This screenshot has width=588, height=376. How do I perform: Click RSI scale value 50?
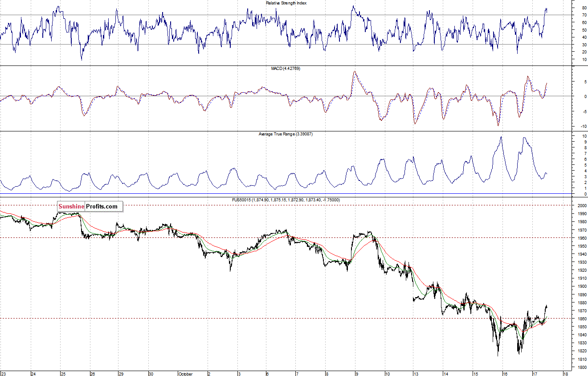[x=584, y=30]
